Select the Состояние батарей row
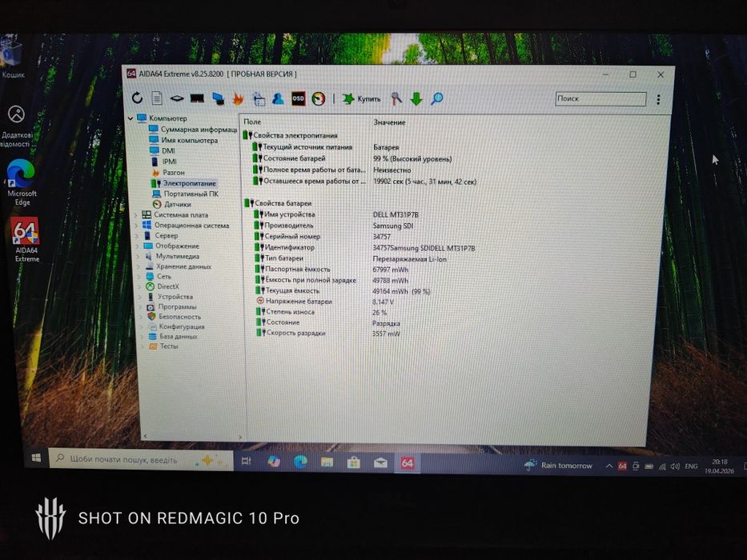This screenshot has height=560, width=747. coord(364,158)
